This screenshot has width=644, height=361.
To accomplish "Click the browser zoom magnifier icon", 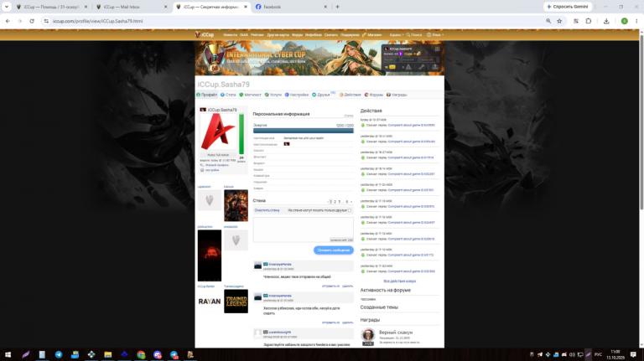I will [x=548, y=21].
